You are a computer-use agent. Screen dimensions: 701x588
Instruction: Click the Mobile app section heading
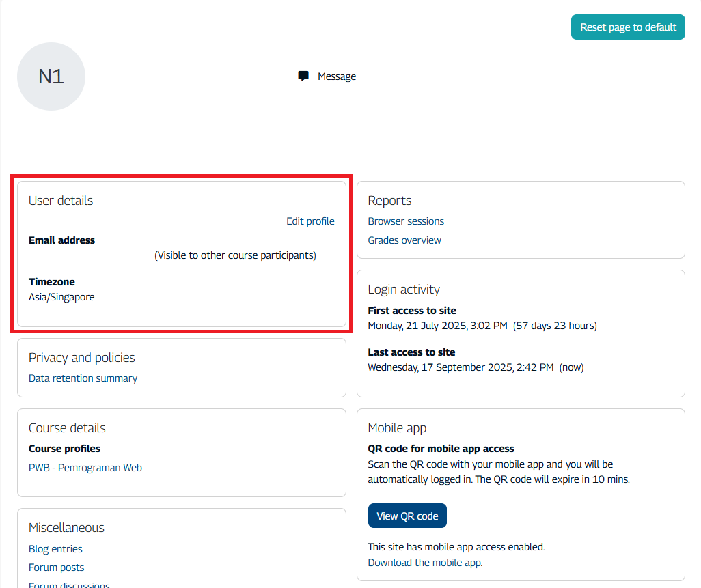coord(397,428)
